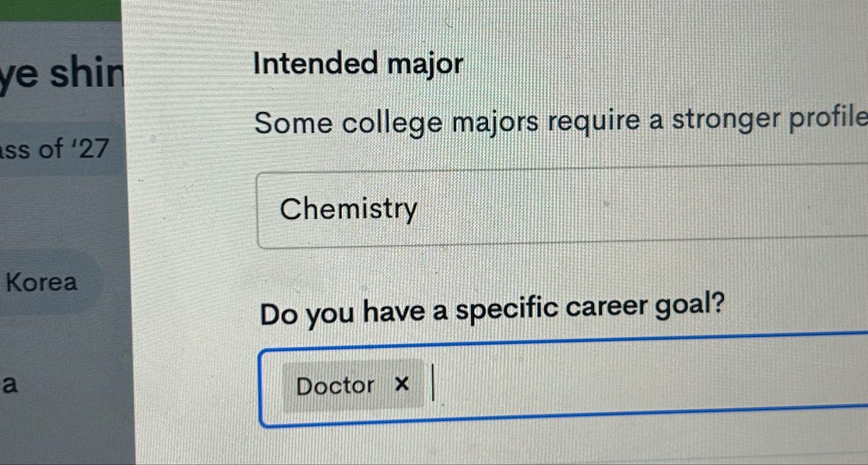Select the Class of '27 chip in the sidebar
Image resolution: width=868 pixels, height=465 pixels.
54,150
